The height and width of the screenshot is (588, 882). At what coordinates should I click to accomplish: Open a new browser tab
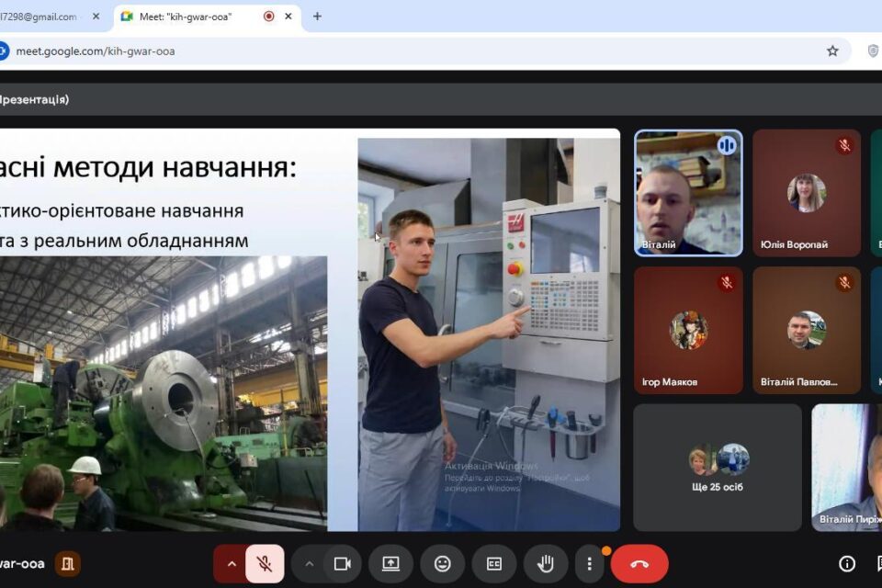pyautogui.click(x=317, y=17)
